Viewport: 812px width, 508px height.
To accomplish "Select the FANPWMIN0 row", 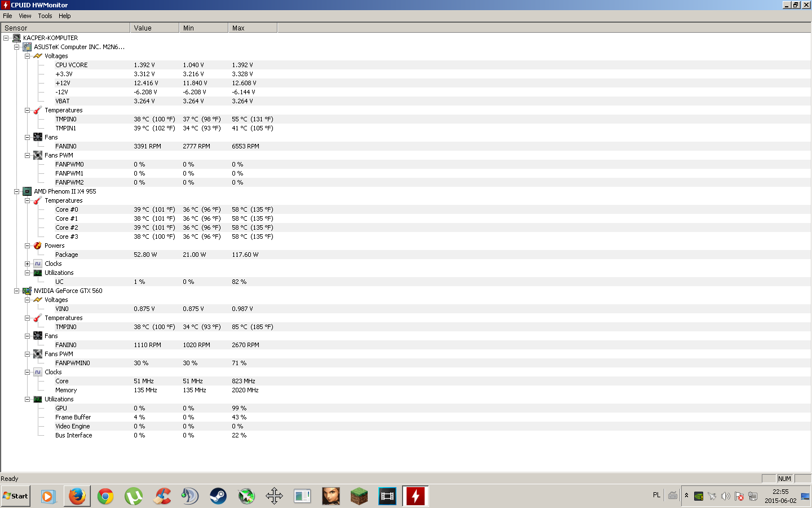I will [x=405, y=363].
